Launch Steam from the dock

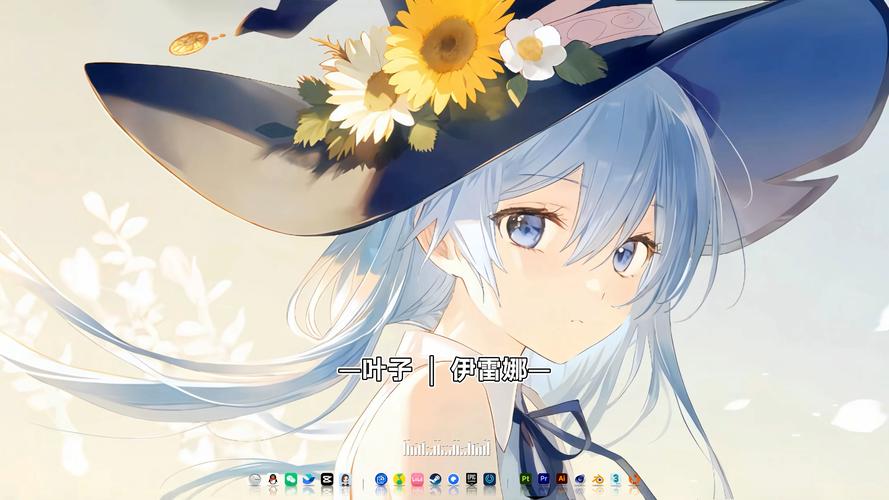tap(435, 480)
